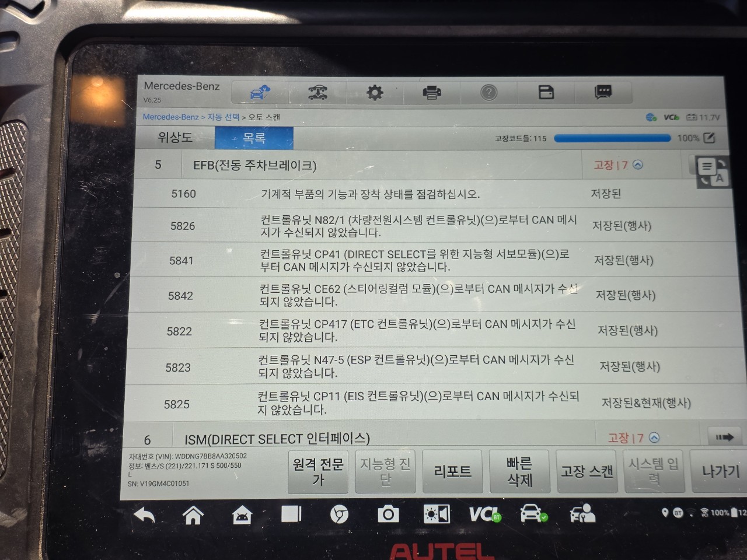Open the brightness and sound shortcut

[x=437, y=514]
